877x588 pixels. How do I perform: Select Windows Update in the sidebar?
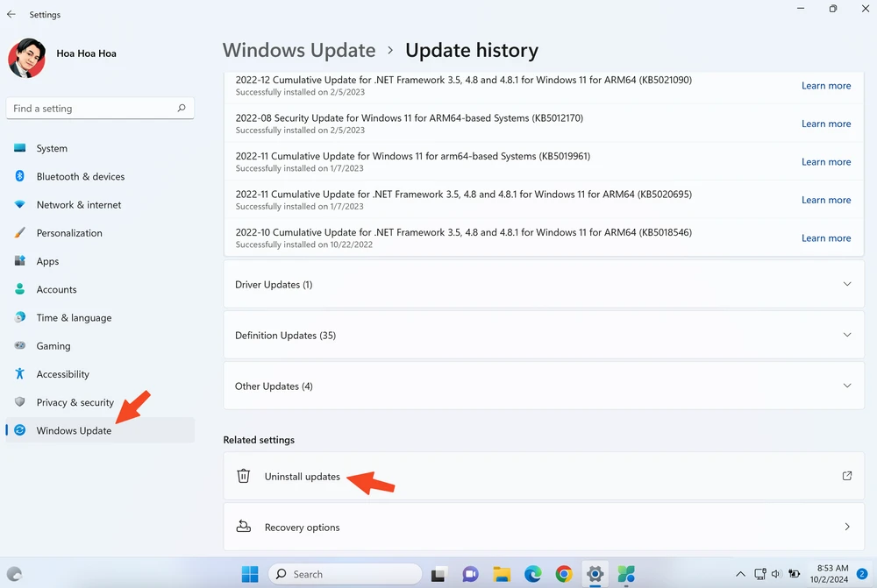click(74, 430)
